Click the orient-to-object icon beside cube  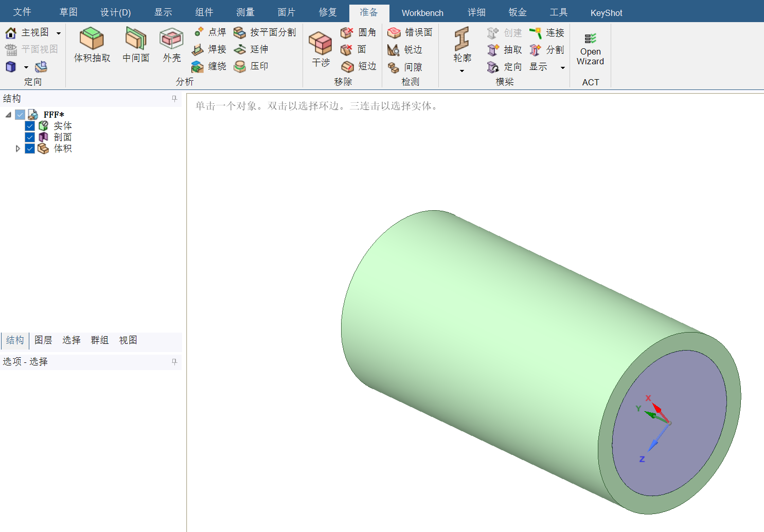click(x=41, y=67)
